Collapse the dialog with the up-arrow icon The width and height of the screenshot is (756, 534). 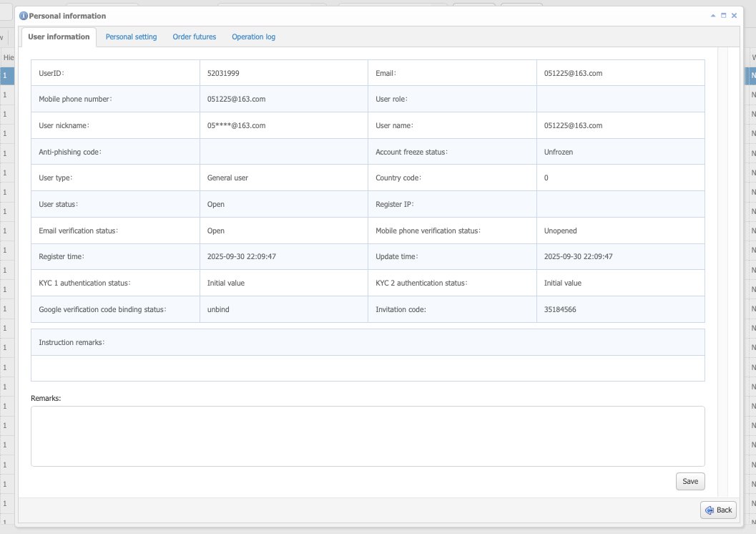click(712, 15)
